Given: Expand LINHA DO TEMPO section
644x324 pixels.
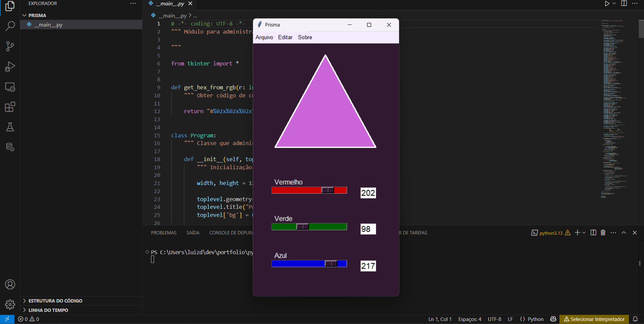Looking at the screenshot, I should (48, 310).
